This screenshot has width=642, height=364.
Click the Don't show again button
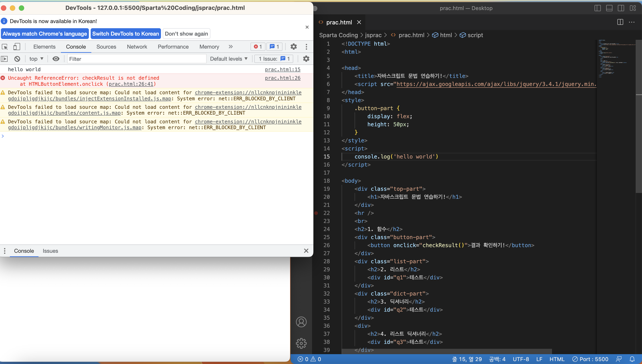tap(186, 34)
